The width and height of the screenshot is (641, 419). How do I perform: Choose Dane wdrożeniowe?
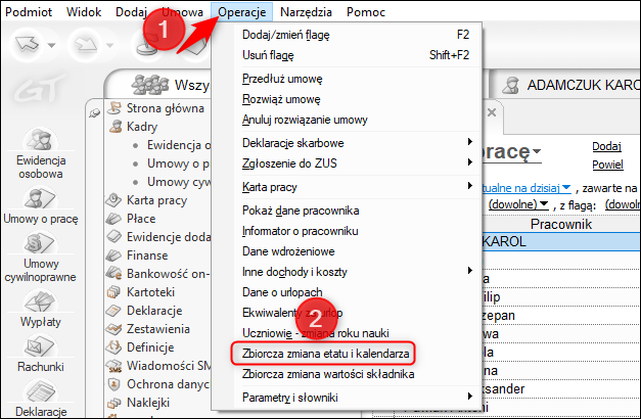356,251
